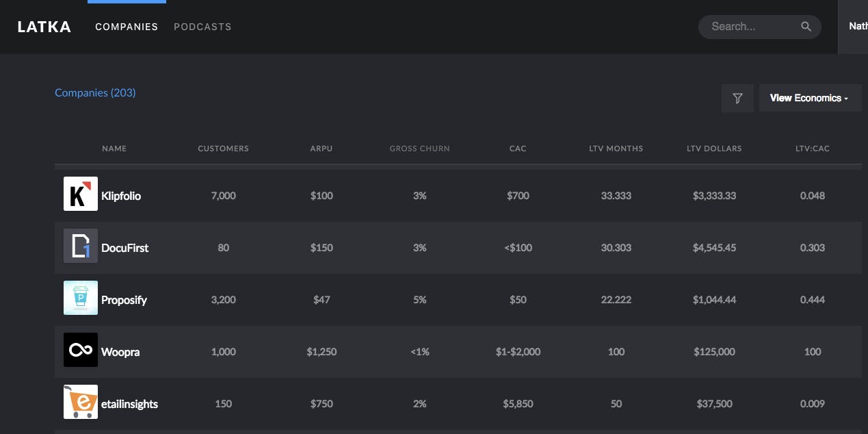Select Proposify's $1,044.44 LTV dollars value
868x434 pixels.
point(714,300)
